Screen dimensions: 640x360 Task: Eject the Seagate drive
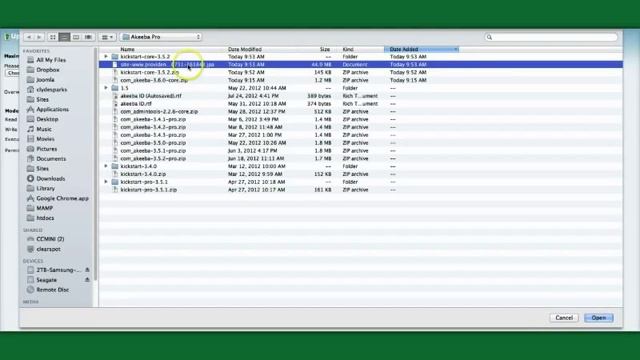pyautogui.click(x=87, y=280)
